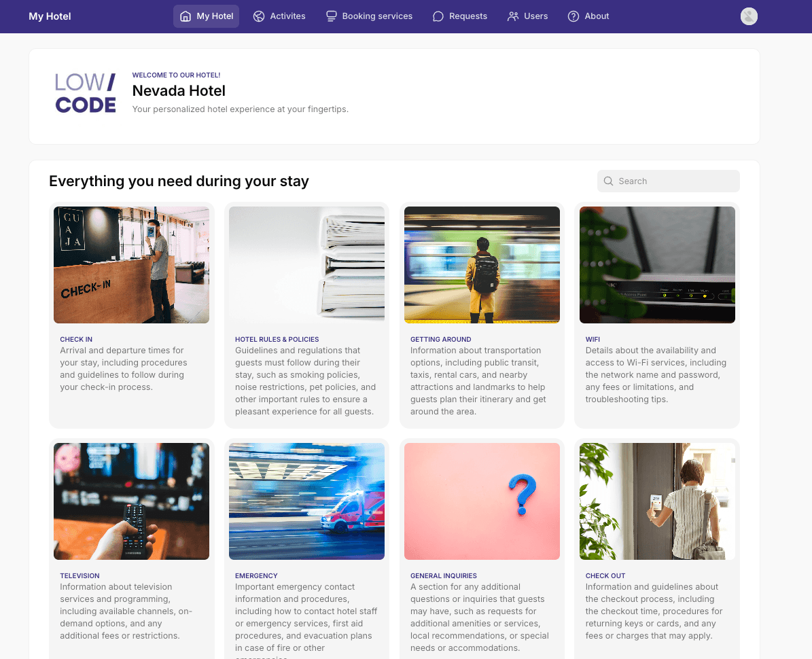Click the About question mark icon

(573, 16)
